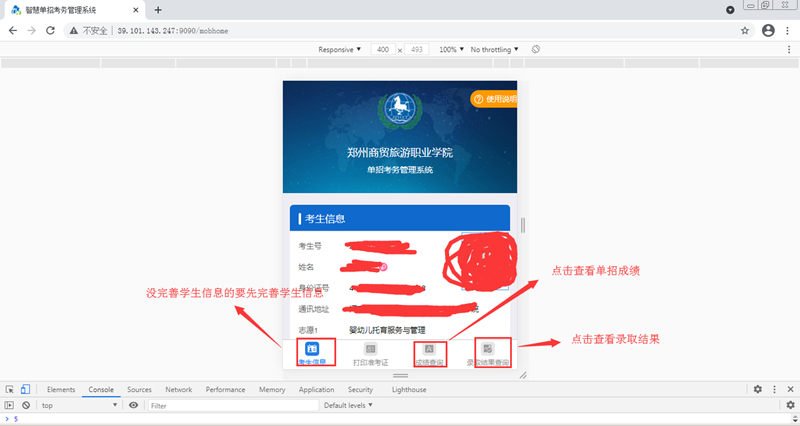Open DevTools settings gear icon

coord(758,389)
